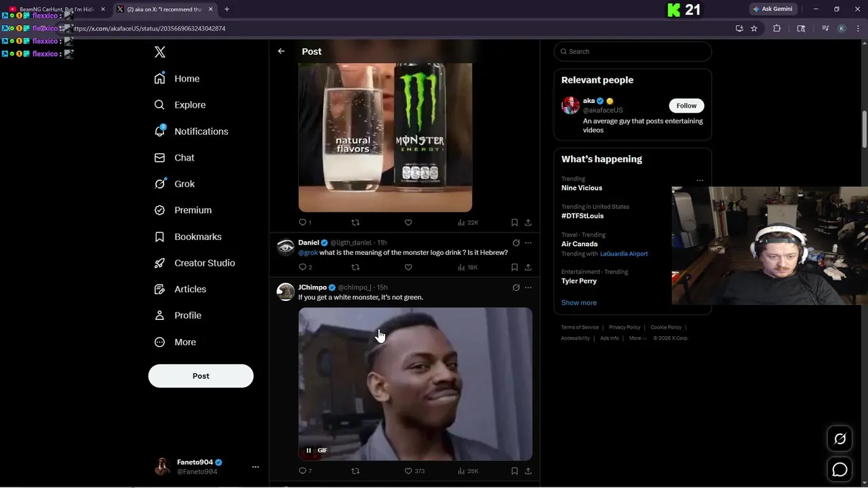Pause the GIF in JChimpo's reply

click(x=309, y=450)
